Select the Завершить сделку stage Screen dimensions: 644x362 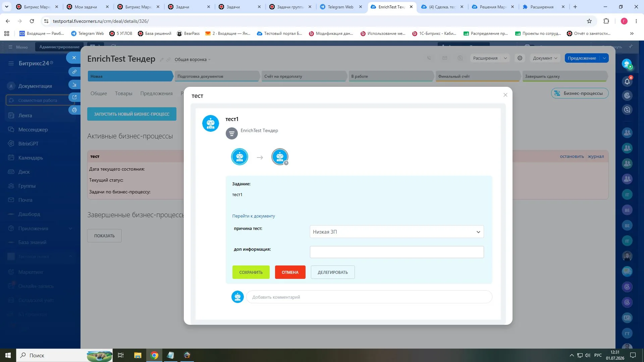(565, 76)
